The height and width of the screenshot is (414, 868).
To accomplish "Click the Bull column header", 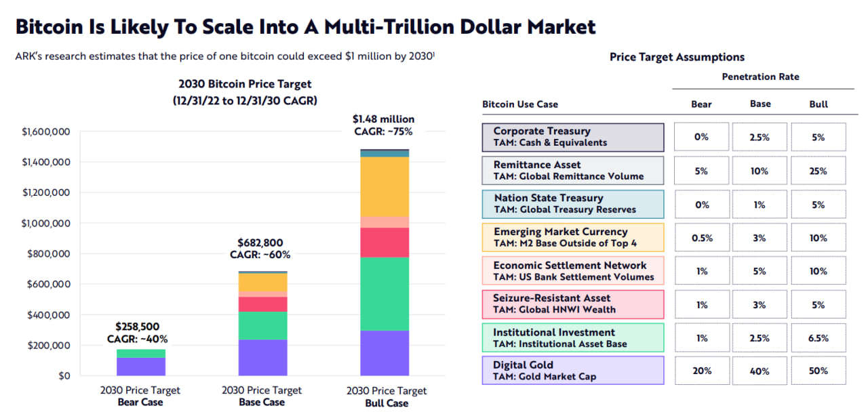I will click(x=818, y=104).
